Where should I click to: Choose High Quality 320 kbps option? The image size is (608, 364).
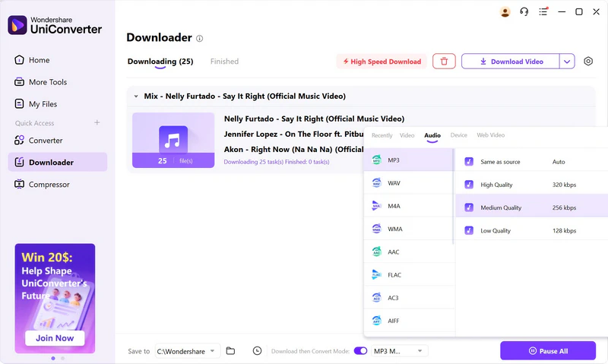tap(532, 185)
